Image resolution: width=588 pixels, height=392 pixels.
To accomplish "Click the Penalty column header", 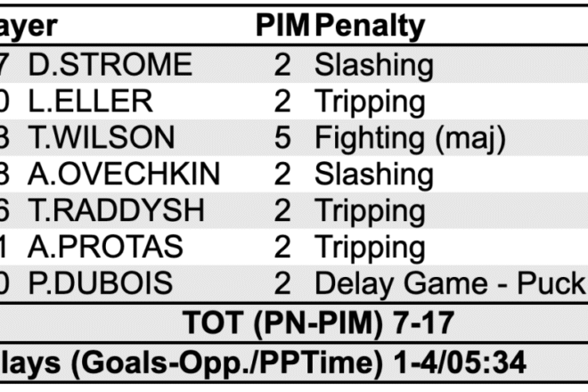I will [370, 27].
